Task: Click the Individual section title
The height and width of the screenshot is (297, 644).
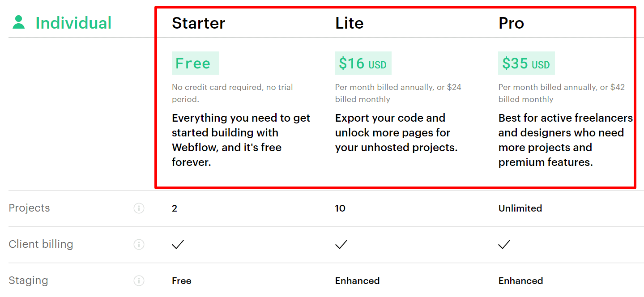Action: point(73,23)
